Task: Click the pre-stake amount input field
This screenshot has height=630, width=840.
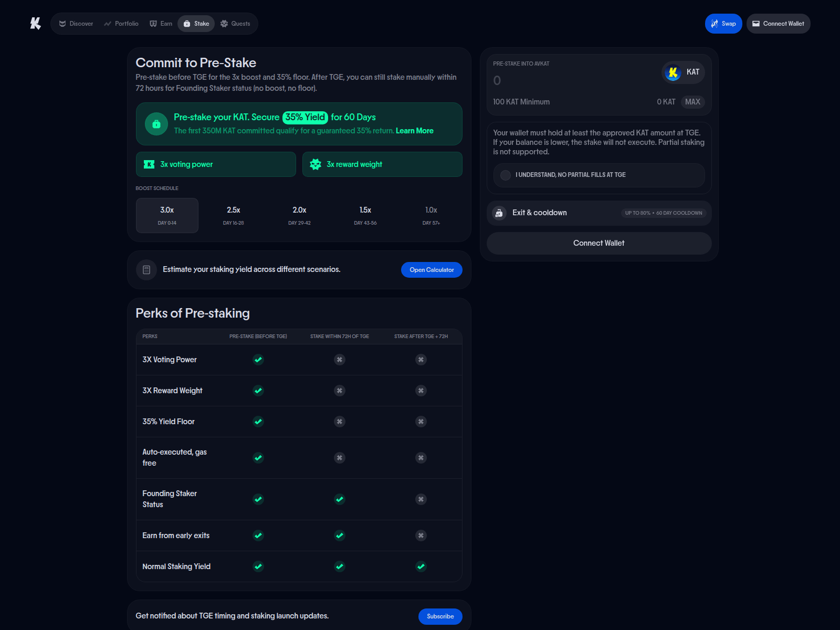Action: (572, 81)
